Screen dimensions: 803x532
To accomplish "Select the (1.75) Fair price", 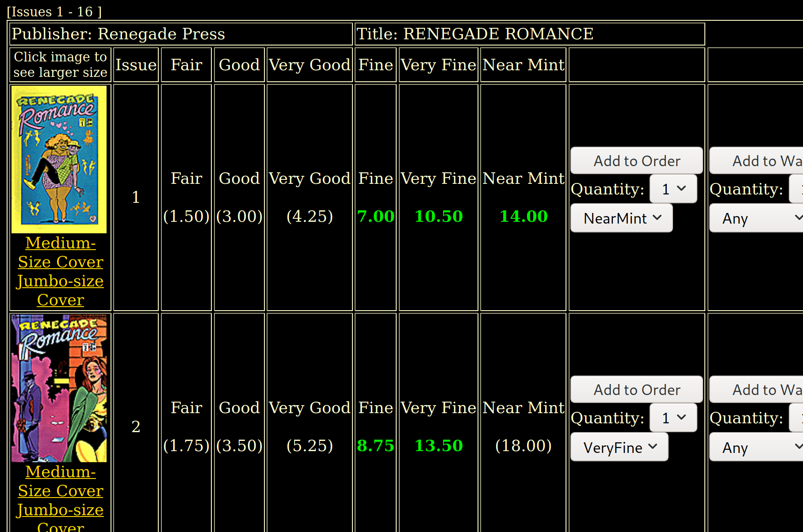I will [186, 445].
